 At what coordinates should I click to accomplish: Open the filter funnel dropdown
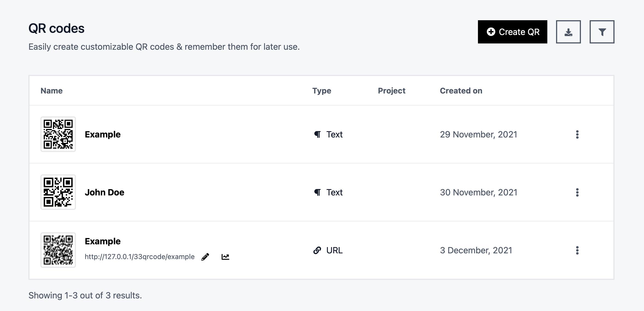[x=602, y=32]
